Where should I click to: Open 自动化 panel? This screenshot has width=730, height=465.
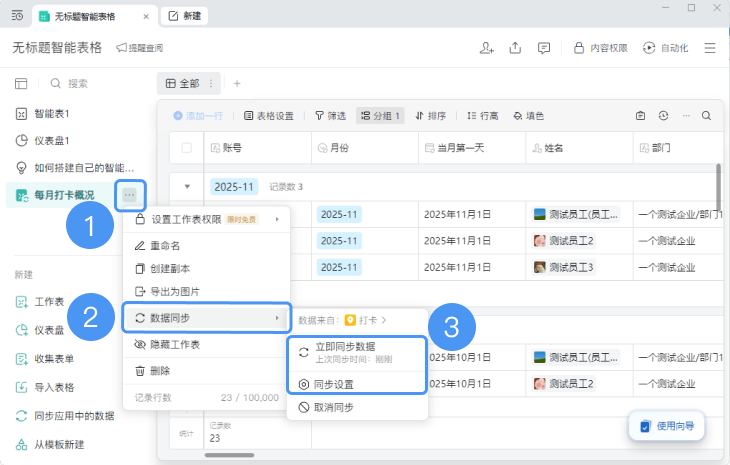(x=665, y=48)
